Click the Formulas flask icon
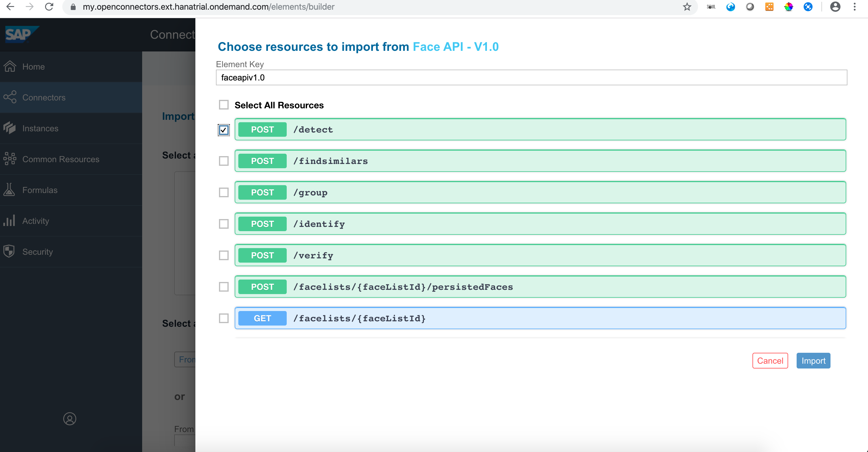 9,190
